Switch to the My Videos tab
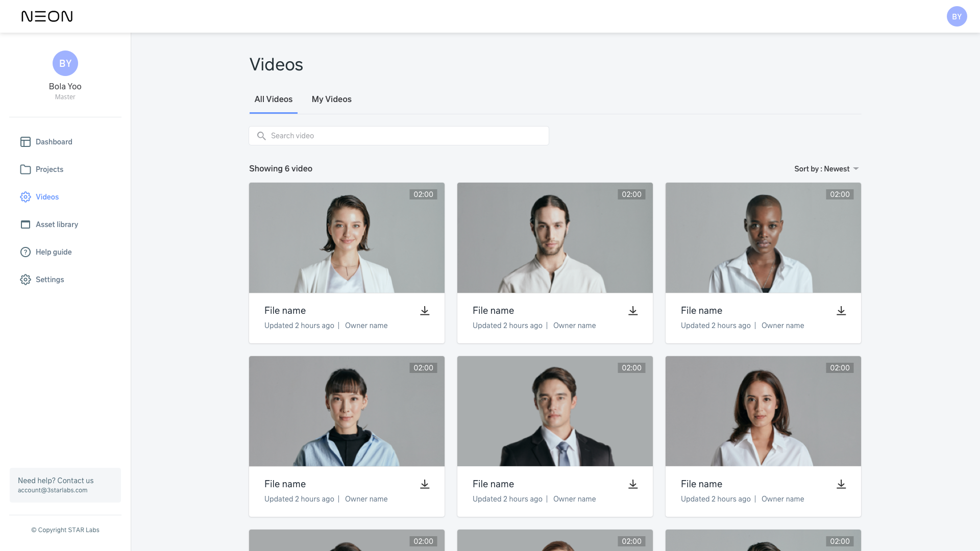Image resolution: width=980 pixels, height=551 pixels. click(331, 99)
